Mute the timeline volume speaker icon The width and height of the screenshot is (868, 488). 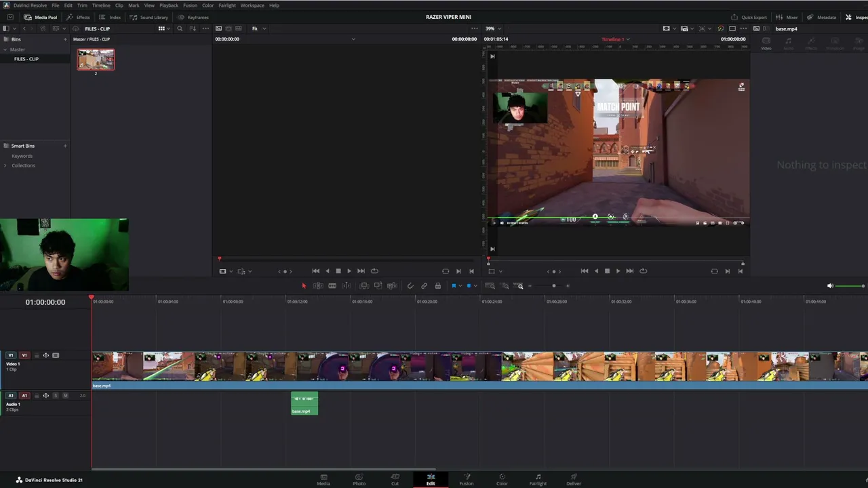point(830,286)
